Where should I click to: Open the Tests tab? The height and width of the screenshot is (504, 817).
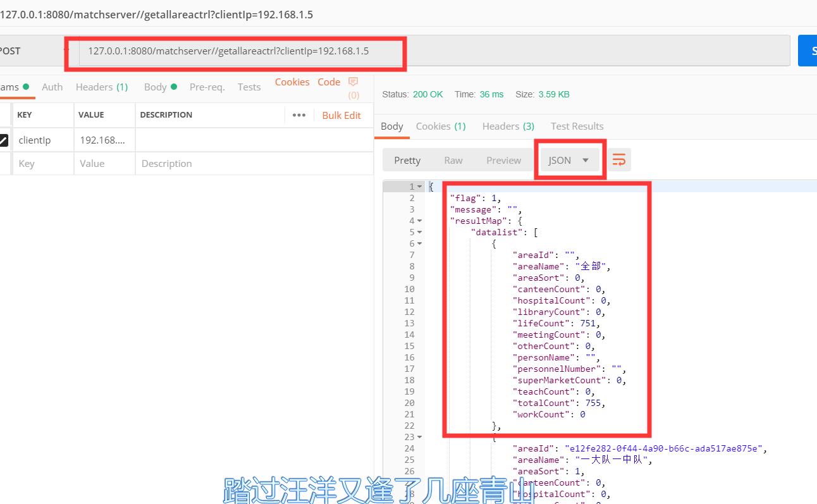249,87
